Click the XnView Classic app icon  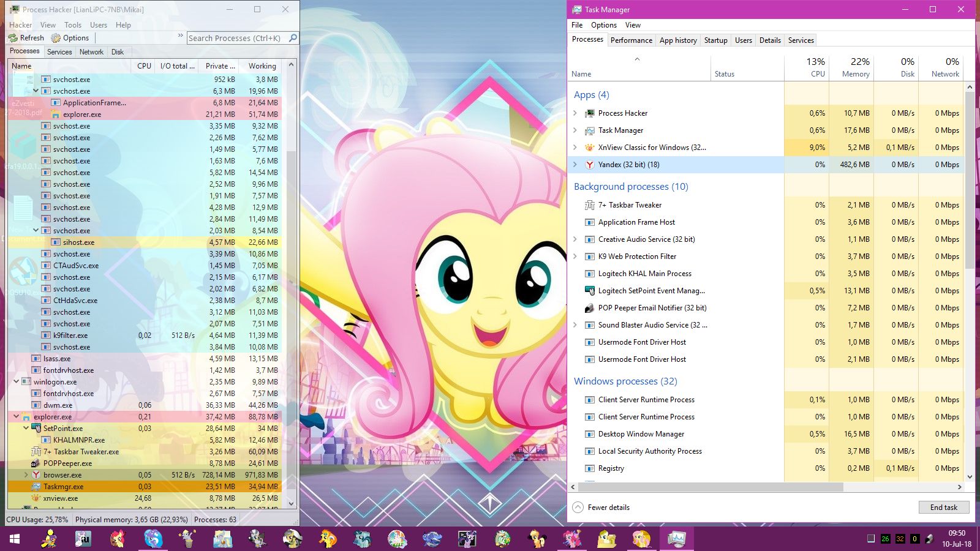click(x=589, y=148)
